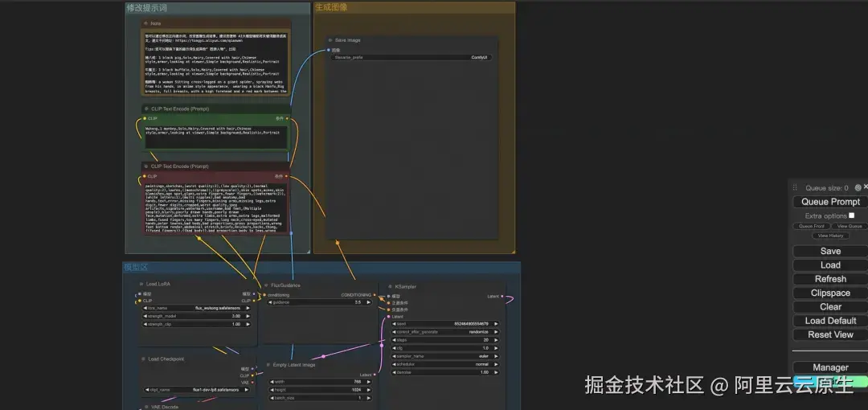Collapse the Load Checkpoint node dot
Screen dimensions: 868x410
point(143,359)
